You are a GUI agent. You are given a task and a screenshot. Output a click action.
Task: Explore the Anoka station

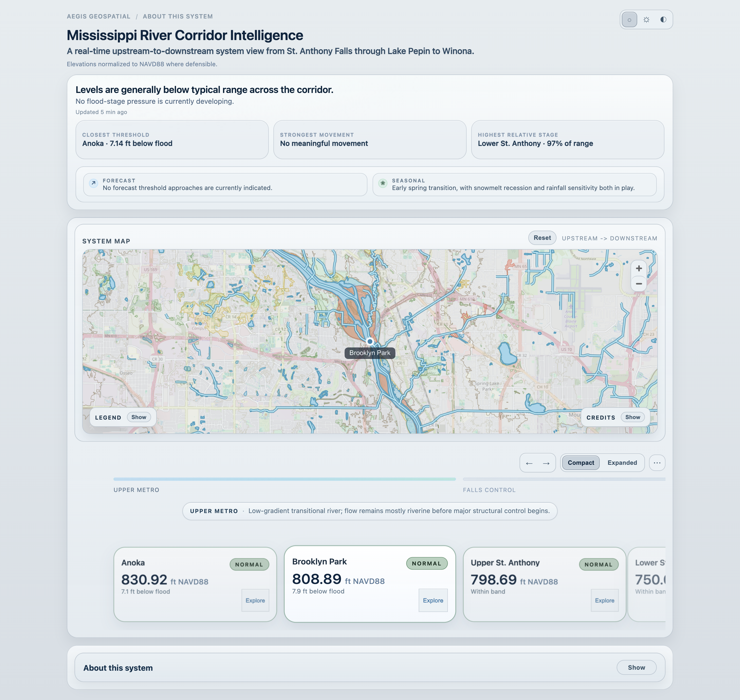pos(255,600)
